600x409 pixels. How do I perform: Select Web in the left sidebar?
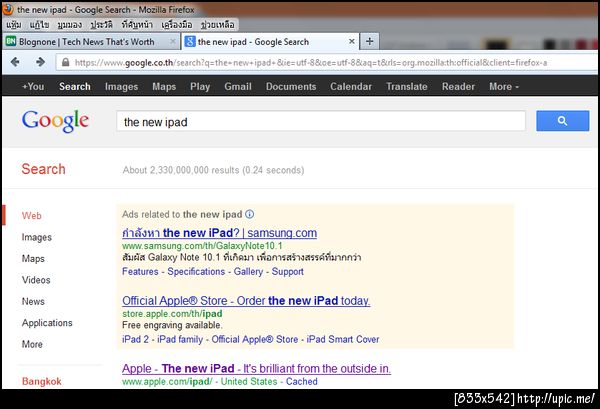click(x=31, y=215)
